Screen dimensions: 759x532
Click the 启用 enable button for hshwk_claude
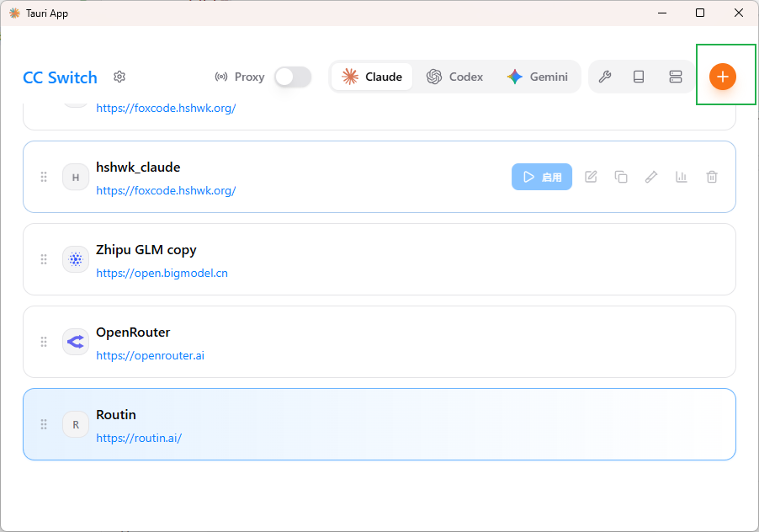[x=542, y=177]
